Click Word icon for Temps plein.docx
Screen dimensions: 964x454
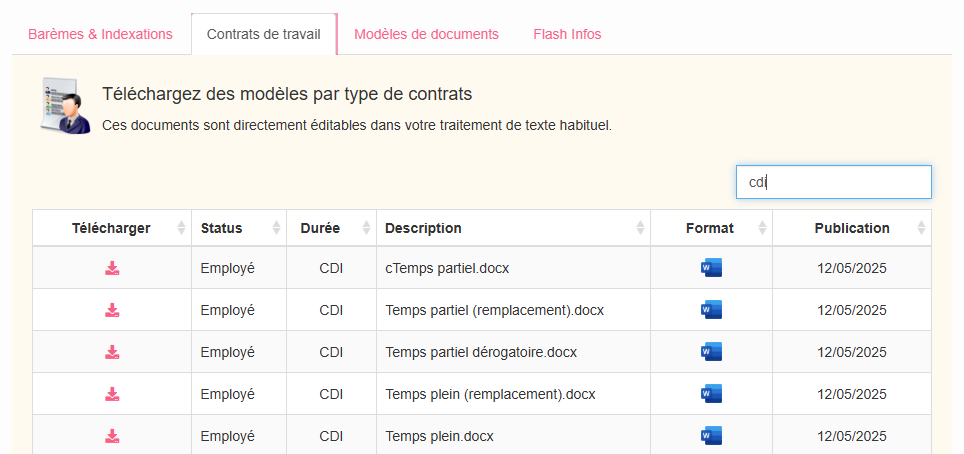pyautogui.click(x=711, y=436)
